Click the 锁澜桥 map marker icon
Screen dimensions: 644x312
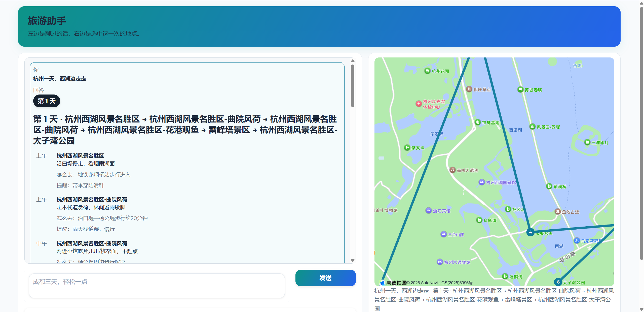coord(549,186)
